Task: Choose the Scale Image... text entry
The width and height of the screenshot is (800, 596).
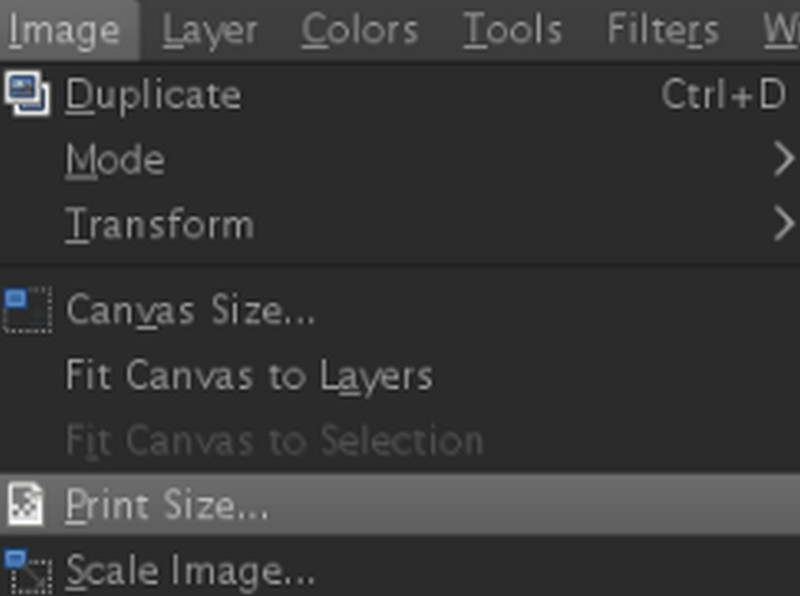Action: click(x=190, y=571)
